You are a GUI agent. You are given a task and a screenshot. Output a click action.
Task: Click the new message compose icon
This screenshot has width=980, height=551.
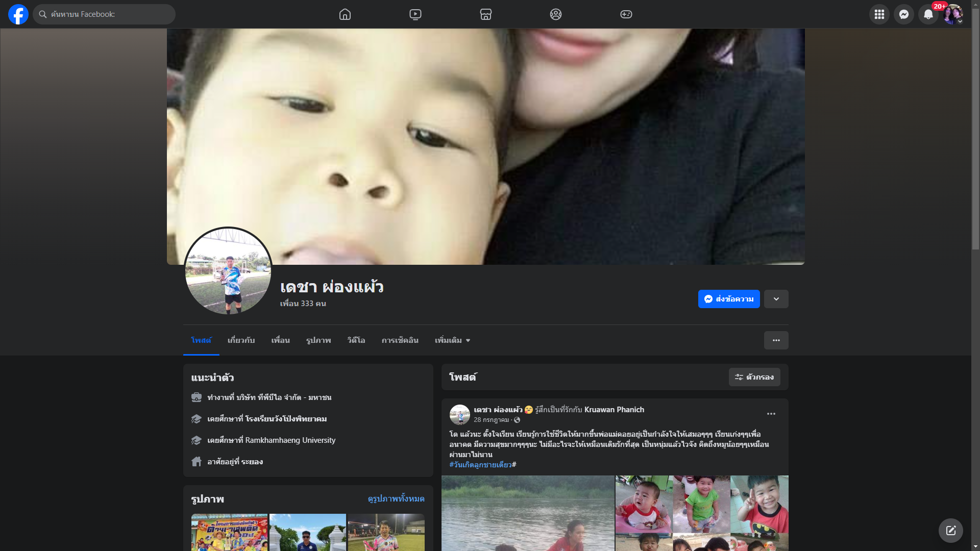951,531
